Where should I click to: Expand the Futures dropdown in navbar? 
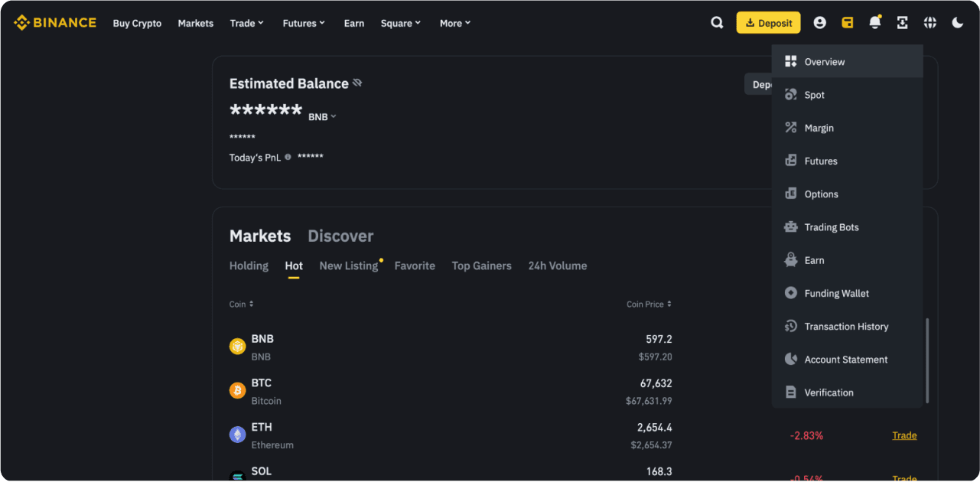[304, 23]
